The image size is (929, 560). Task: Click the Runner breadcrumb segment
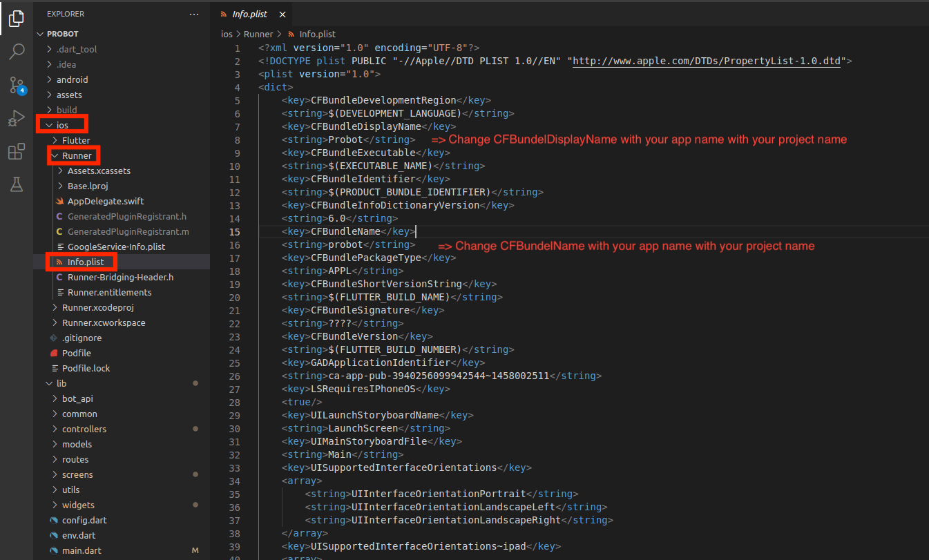(x=258, y=34)
